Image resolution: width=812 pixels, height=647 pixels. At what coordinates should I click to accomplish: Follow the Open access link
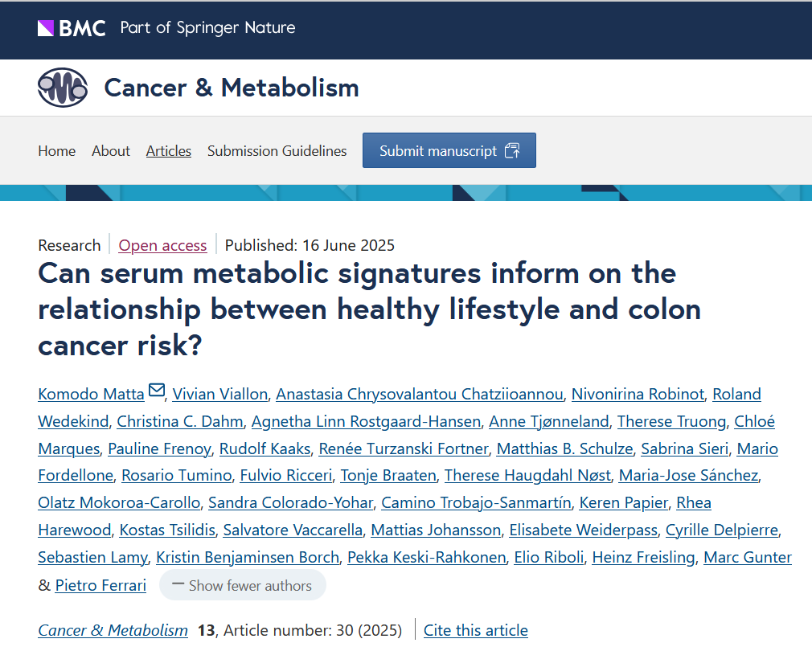(162, 245)
